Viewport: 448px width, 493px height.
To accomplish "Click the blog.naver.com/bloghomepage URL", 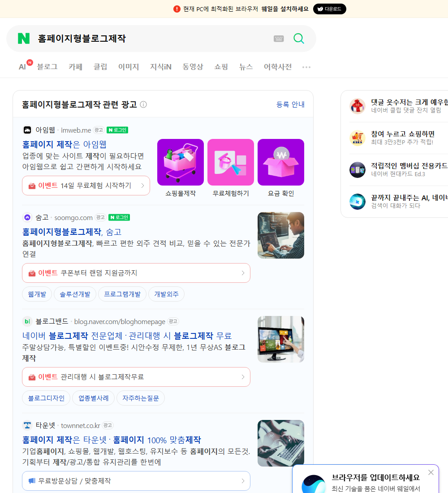I will (x=120, y=322).
